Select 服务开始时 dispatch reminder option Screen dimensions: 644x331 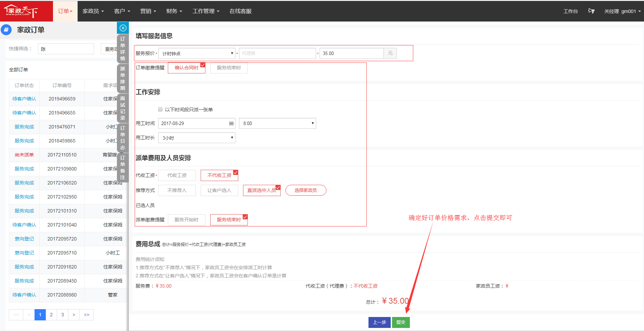(187, 220)
